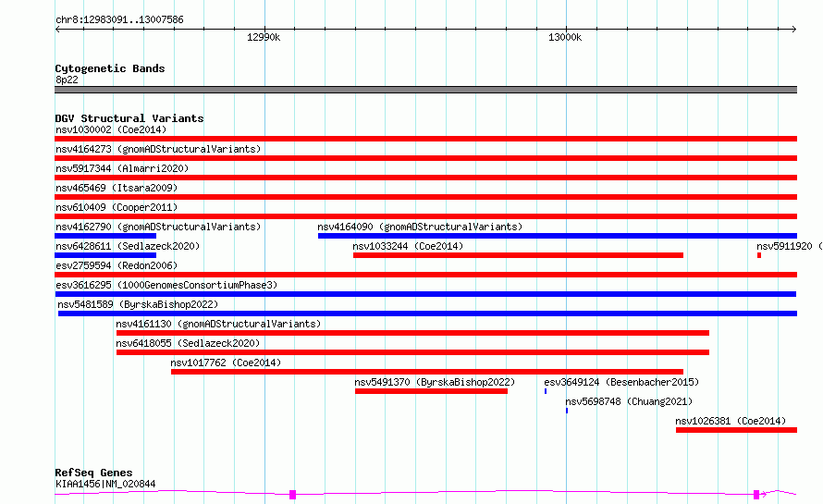Click the nsv4164090 gnomAD variant label

[x=420, y=227]
